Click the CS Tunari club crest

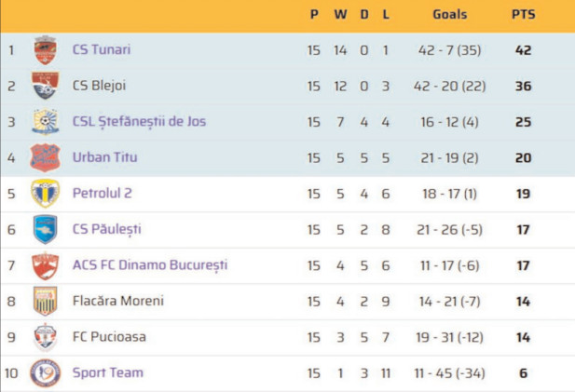(45, 49)
